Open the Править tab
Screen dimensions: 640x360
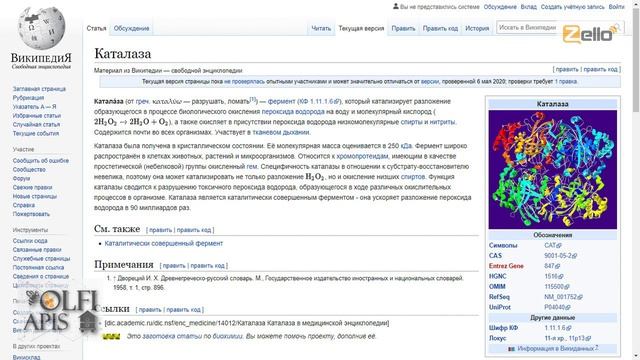(403, 28)
